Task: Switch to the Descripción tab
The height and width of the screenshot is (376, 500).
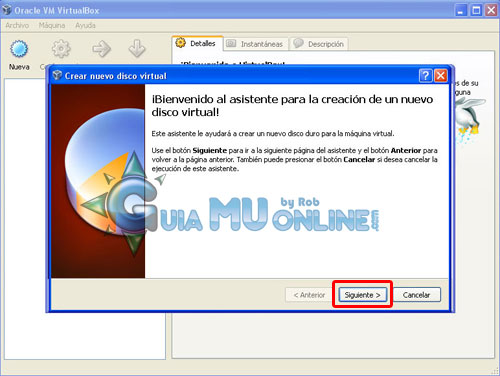Action: click(x=319, y=44)
